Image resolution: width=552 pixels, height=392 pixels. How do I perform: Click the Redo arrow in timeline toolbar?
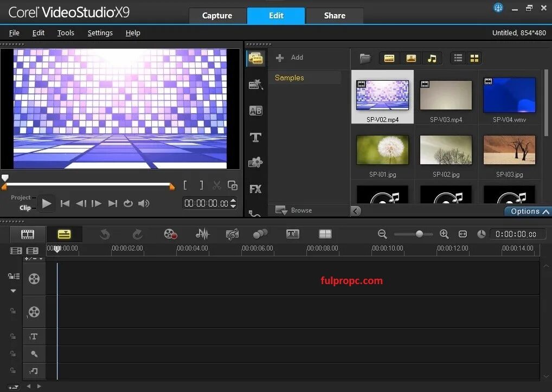coord(137,234)
